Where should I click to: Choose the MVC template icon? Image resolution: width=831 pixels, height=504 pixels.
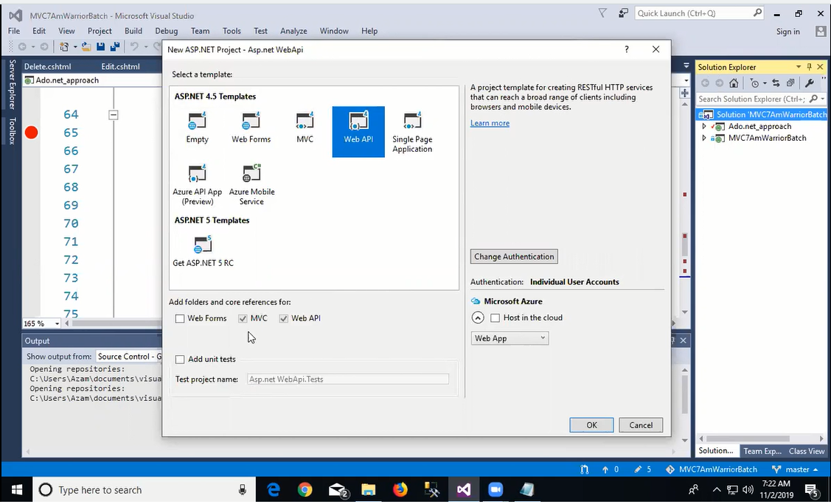coord(305,129)
